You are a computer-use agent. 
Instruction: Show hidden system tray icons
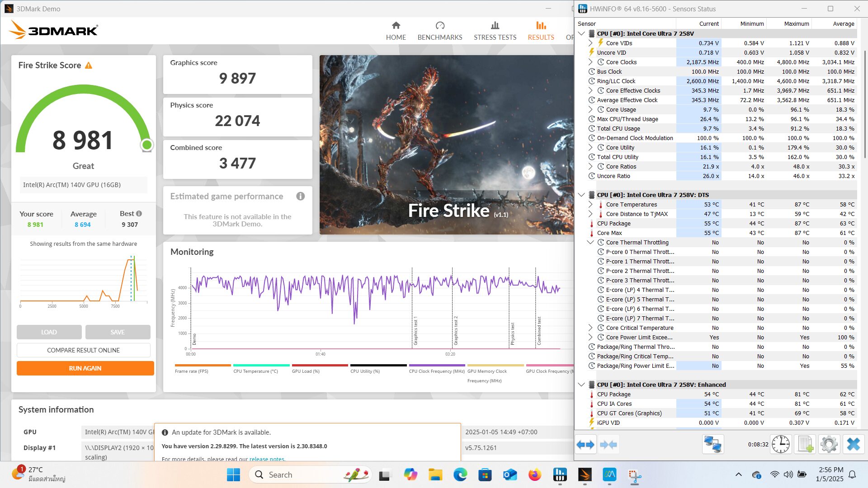(739, 474)
